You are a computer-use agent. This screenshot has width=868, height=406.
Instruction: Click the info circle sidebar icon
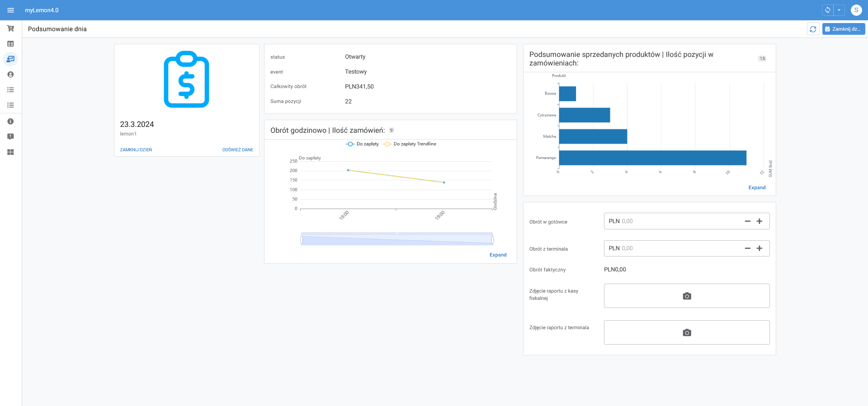pyautogui.click(x=10, y=121)
